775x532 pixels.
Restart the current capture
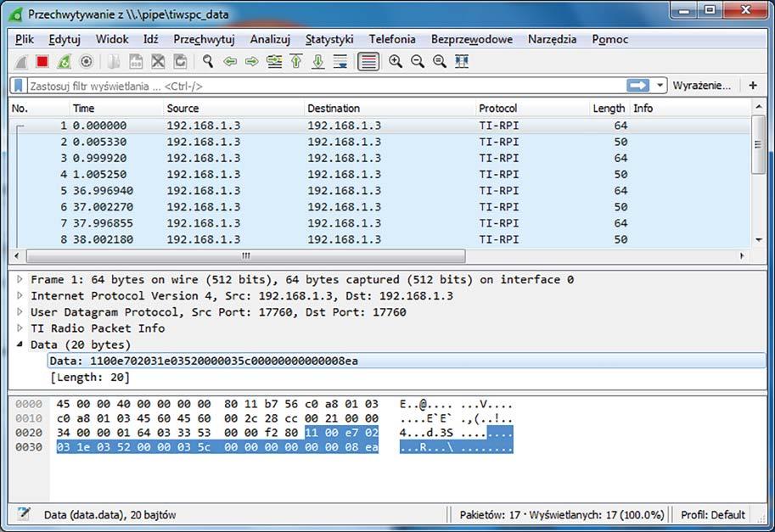[x=64, y=62]
